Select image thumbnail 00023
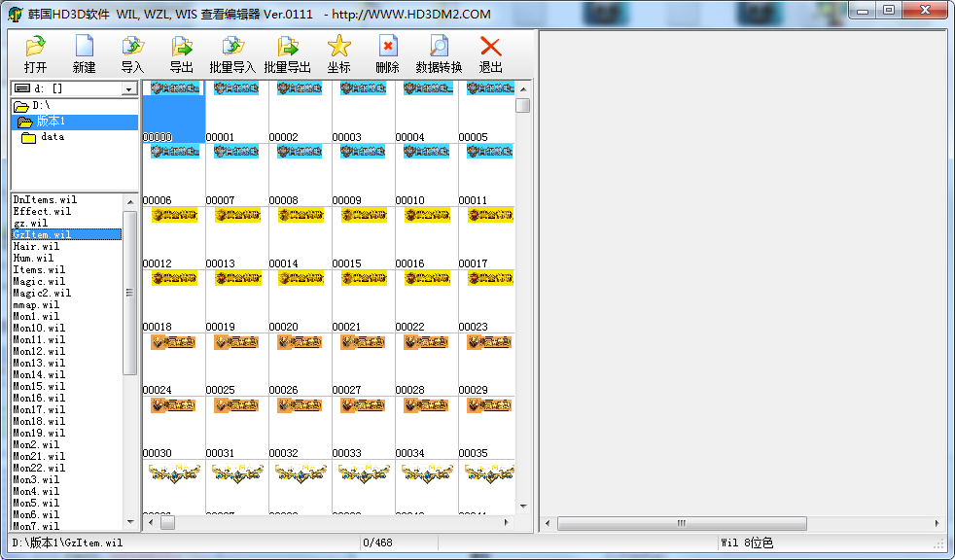The image size is (955, 560). [486, 302]
